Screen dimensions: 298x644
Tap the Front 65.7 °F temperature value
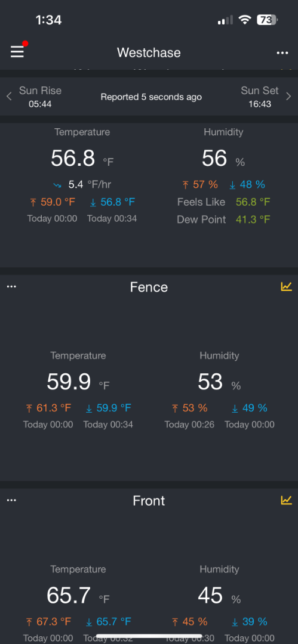click(x=78, y=596)
